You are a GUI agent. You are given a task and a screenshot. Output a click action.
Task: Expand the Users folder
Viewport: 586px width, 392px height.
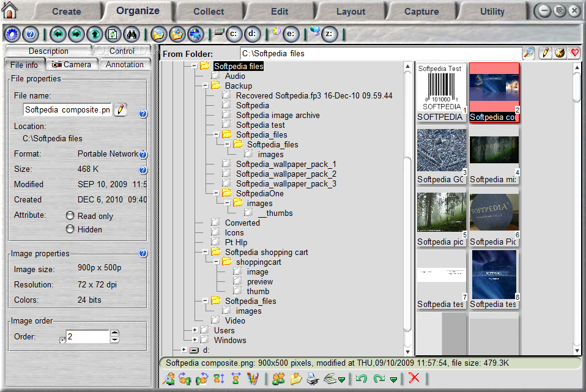pyautogui.click(x=195, y=330)
